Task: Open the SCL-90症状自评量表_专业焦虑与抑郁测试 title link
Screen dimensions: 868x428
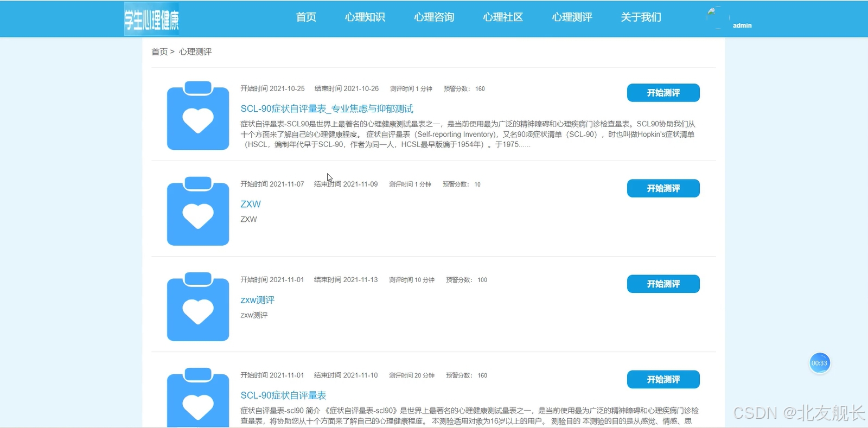Action: tap(327, 108)
